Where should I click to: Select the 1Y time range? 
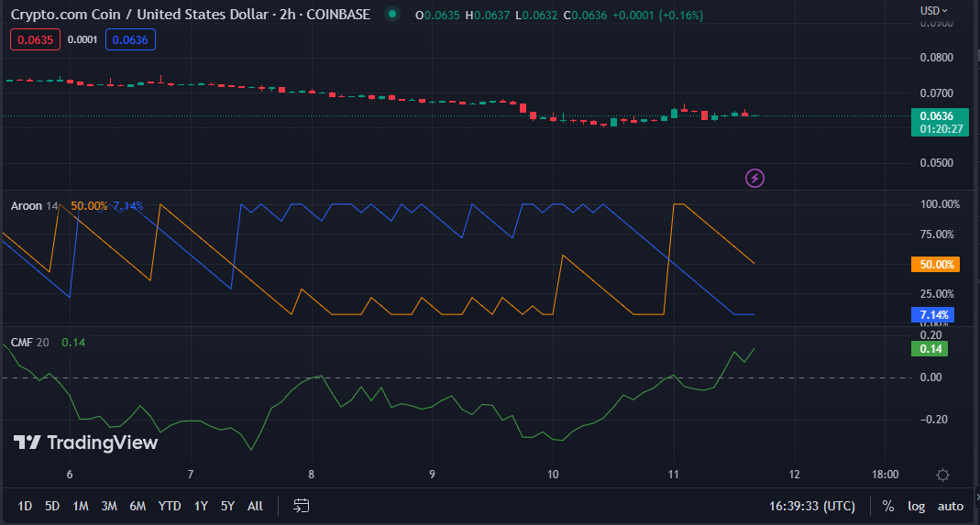[x=201, y=506]
